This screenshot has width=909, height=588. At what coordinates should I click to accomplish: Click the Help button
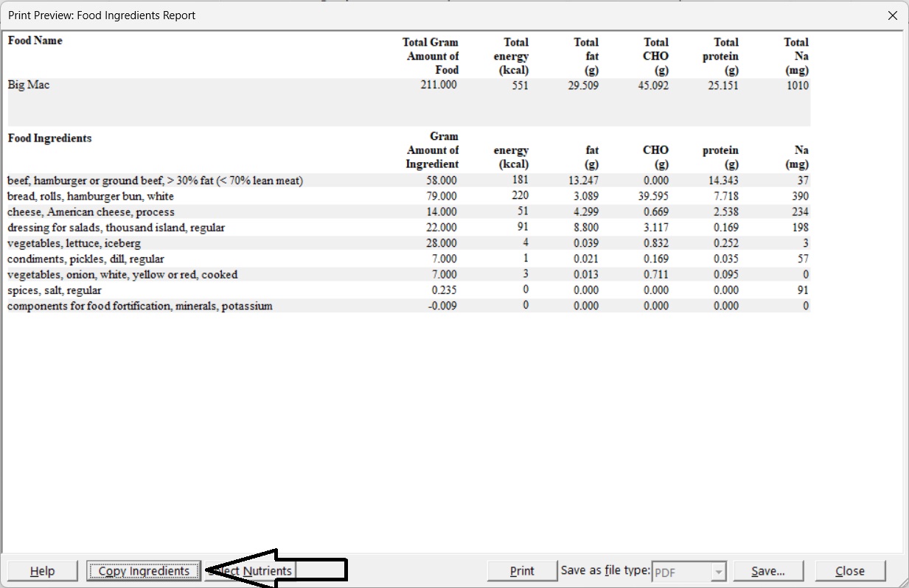42,571
